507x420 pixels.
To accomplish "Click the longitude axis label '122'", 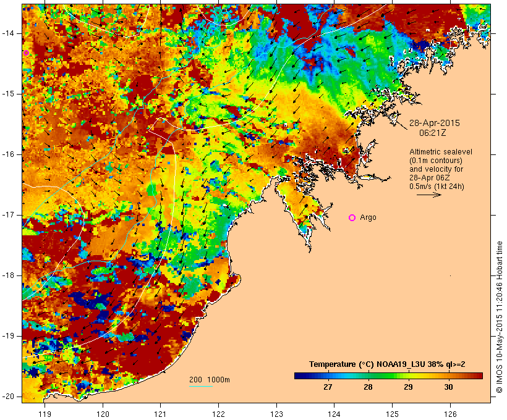I will coord(218,414).
